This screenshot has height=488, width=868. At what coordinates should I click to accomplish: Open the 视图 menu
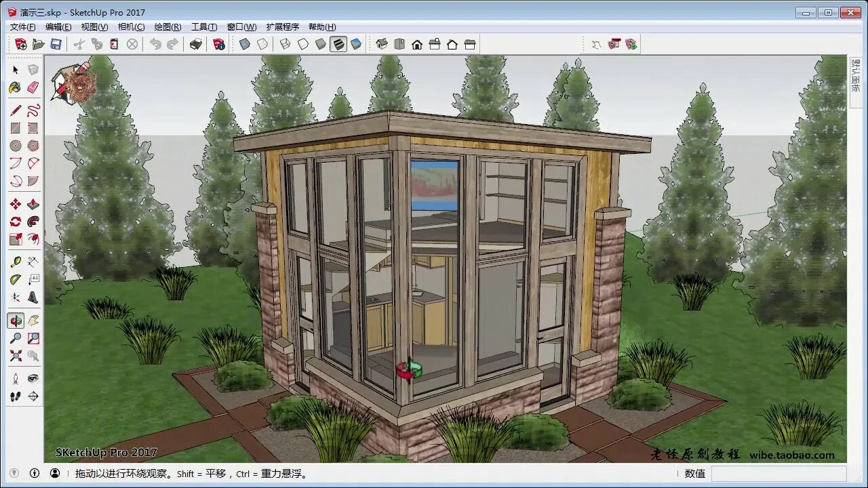tap(95, 26)
